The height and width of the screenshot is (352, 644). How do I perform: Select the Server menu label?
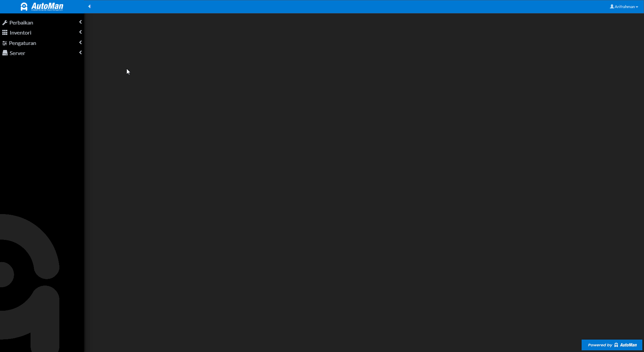(x=17, y=53)
